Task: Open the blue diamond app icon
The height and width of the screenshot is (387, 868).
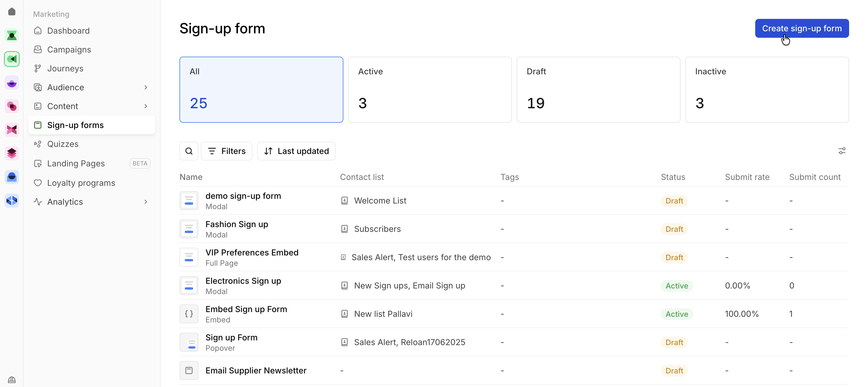Action: [x=12, y=201]
